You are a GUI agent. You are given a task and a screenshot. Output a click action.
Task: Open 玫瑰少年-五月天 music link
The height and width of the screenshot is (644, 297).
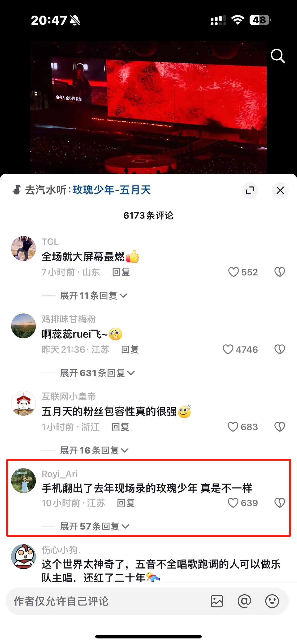coord(112,190)
